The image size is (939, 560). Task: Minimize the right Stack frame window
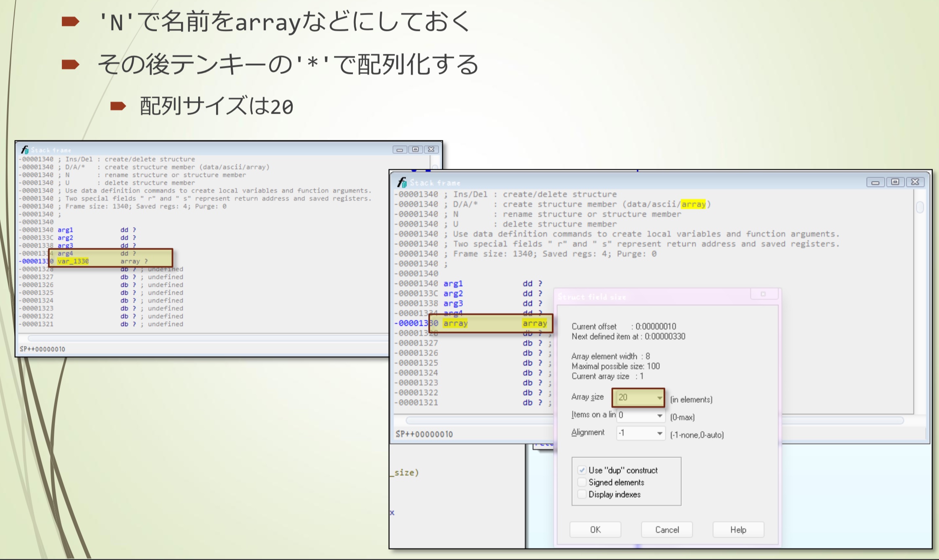pos(875,182)
